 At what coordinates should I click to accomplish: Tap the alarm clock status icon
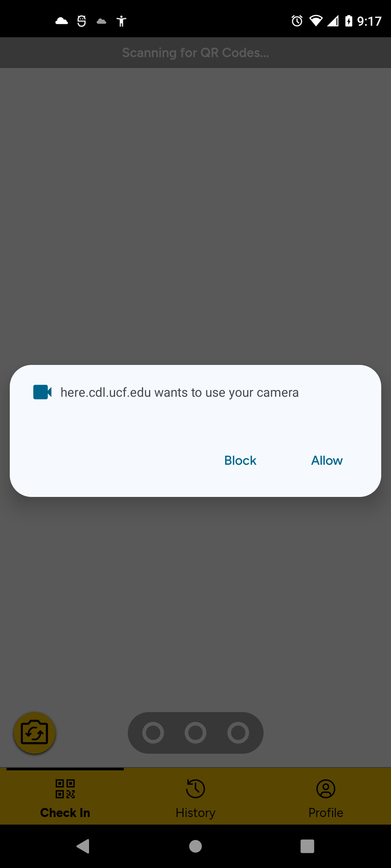click(297, 21)
